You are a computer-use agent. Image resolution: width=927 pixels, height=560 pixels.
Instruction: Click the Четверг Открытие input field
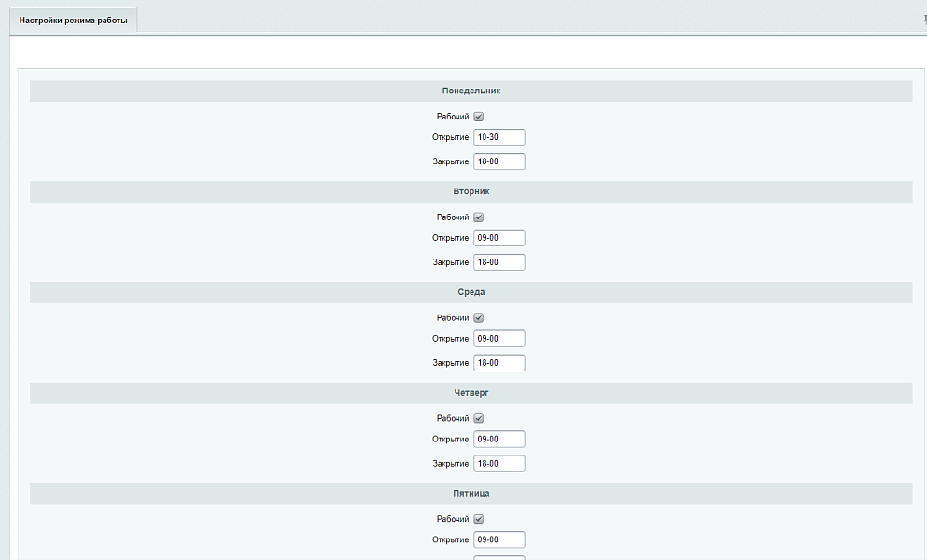[499, 440]
